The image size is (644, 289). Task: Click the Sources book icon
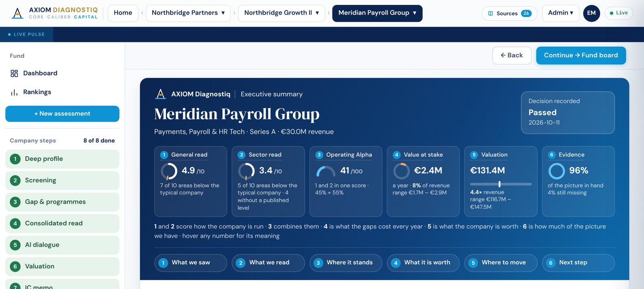(x=491, y=13)
